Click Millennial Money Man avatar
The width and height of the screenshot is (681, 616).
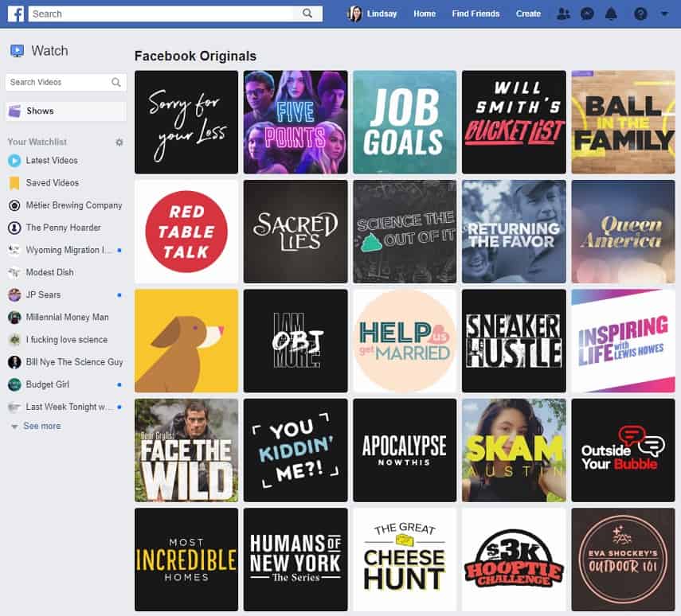[14, 318]
